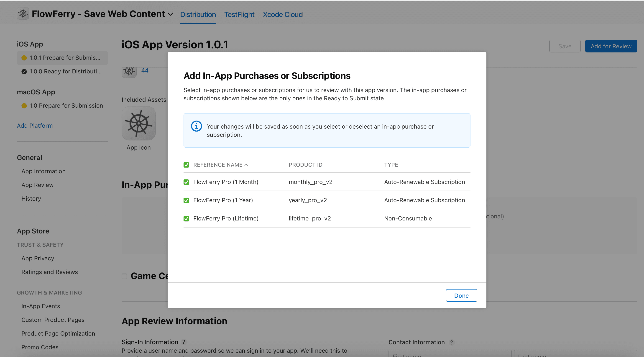This screenshot has height=357, width=644.
Task: Switch to the TestFlight tab
Action: click(239, 15)
